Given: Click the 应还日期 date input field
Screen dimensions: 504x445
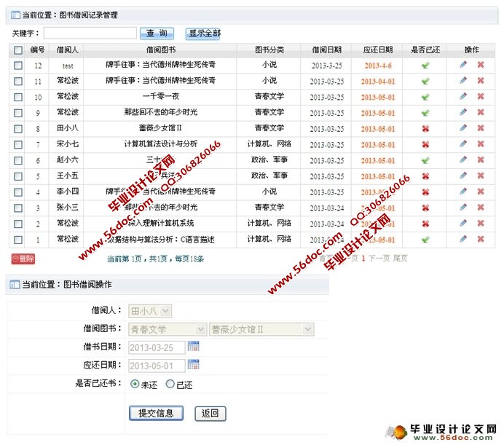Looking at the screenshot, I should 157,366.
